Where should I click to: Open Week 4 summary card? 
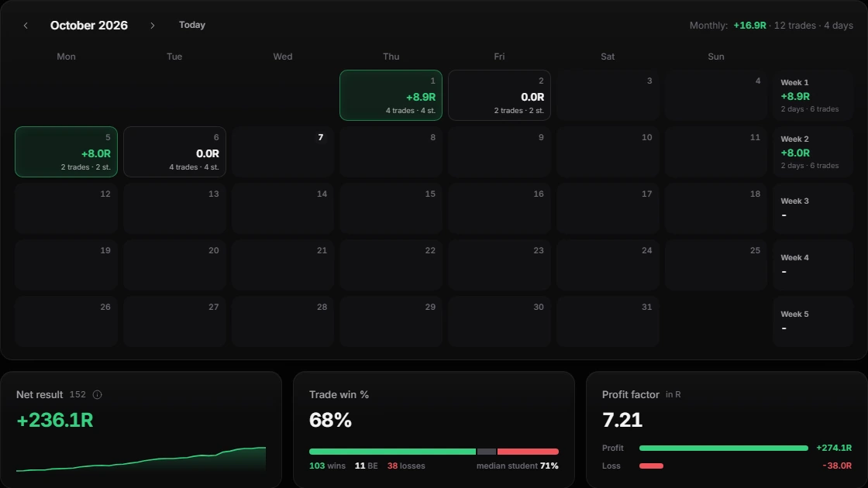(x=813, y=264)
